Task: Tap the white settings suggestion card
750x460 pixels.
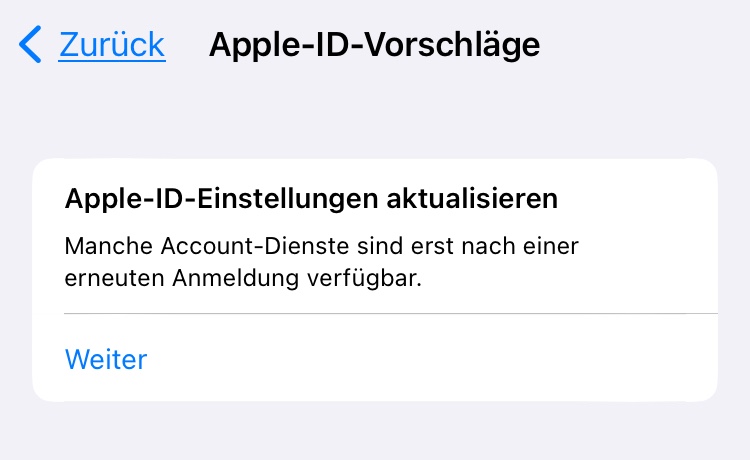Action: coord(375,280)
